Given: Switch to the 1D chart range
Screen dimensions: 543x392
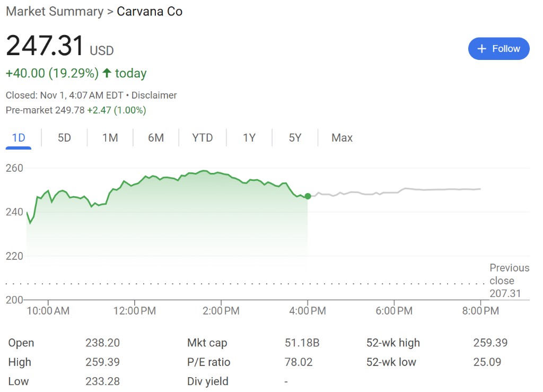Looking at the screenshot, I should coord(19,138).
